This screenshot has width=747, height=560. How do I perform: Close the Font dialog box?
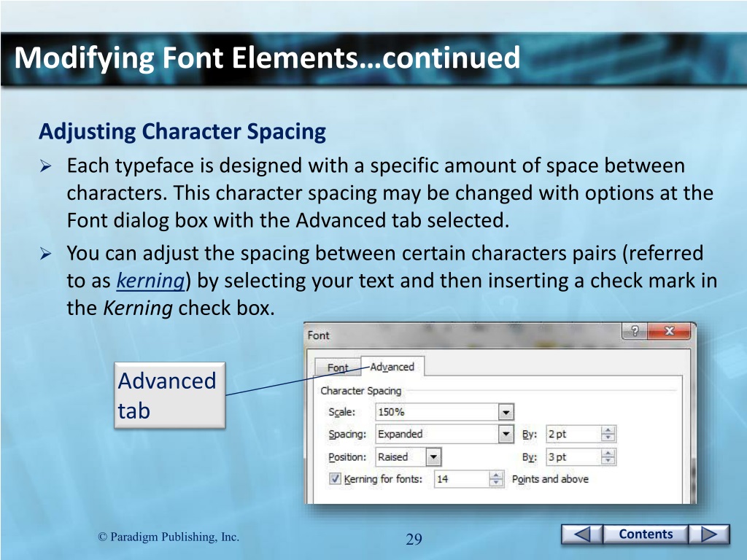click(x=669, y=332)
